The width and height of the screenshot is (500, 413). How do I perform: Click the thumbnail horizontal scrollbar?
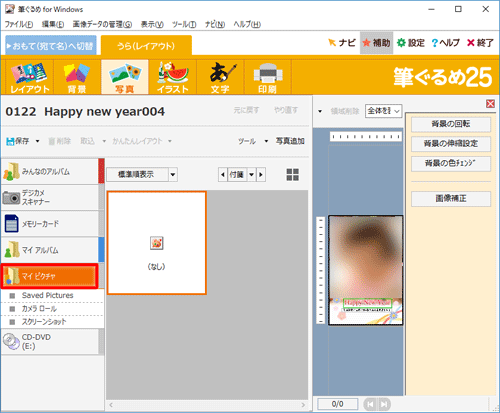point(207,405)
